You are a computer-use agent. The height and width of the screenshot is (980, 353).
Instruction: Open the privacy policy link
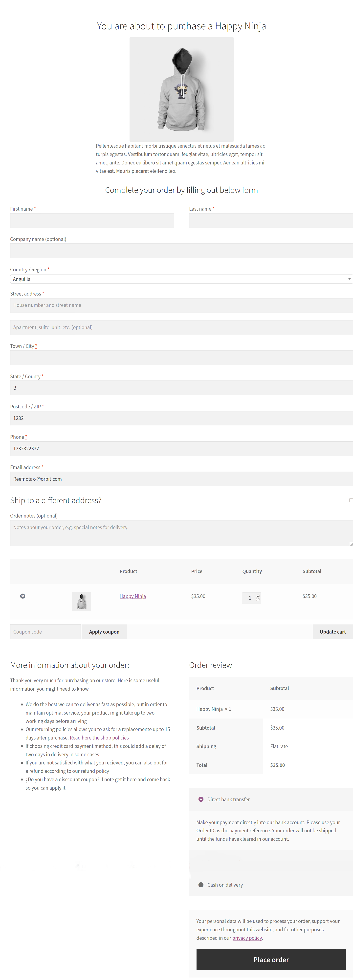point(247,938)
